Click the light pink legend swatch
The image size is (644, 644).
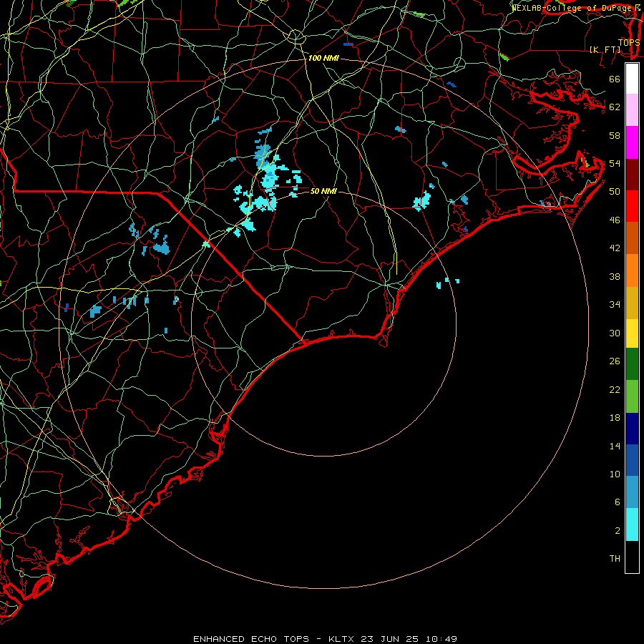coord(632,110)
